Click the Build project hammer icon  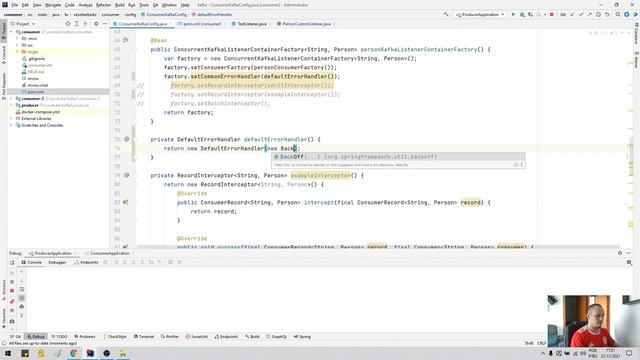(x=446, y=14)
